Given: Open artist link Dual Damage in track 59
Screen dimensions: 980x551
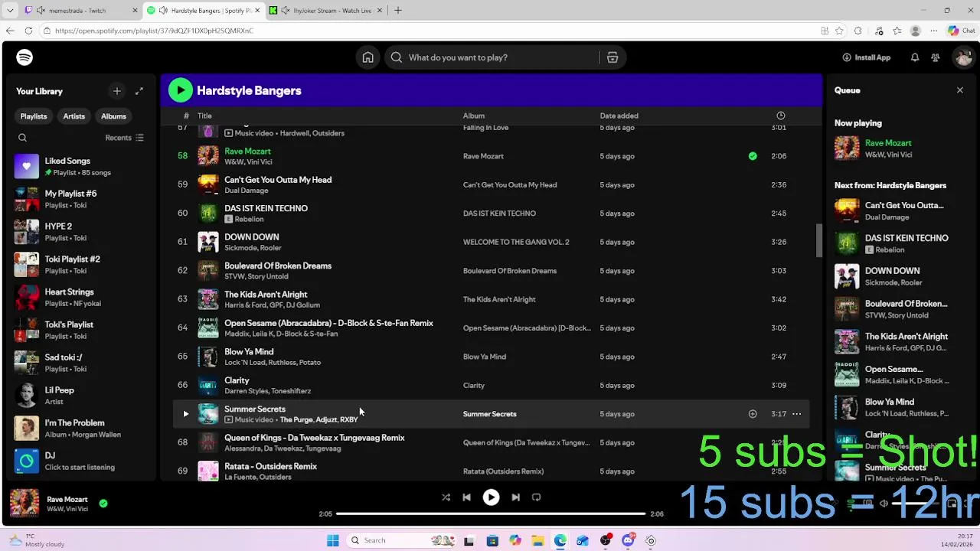Looking at the screenshot, I should tap(246, 191).
